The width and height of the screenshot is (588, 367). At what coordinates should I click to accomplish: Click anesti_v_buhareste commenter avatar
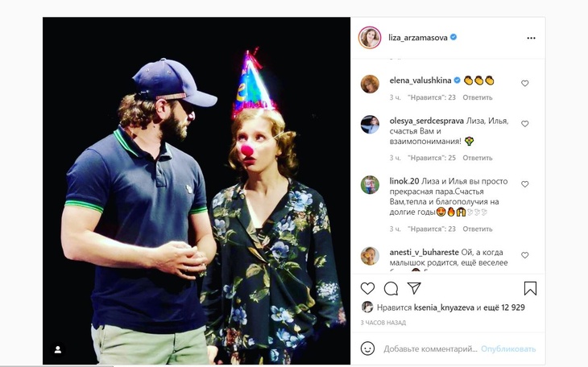(x=370, y=255)
